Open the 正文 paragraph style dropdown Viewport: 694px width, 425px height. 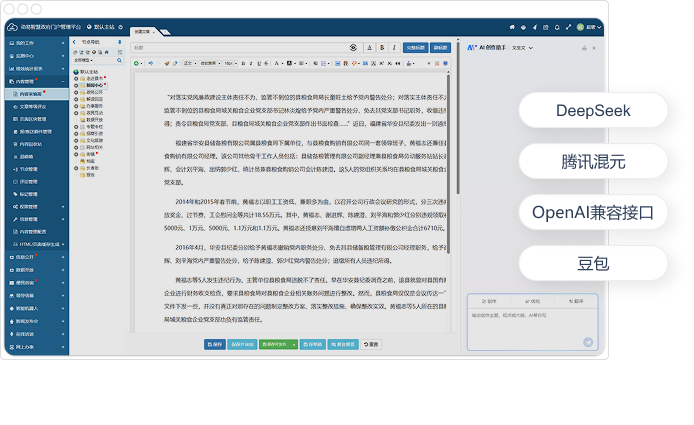point(190,64)
